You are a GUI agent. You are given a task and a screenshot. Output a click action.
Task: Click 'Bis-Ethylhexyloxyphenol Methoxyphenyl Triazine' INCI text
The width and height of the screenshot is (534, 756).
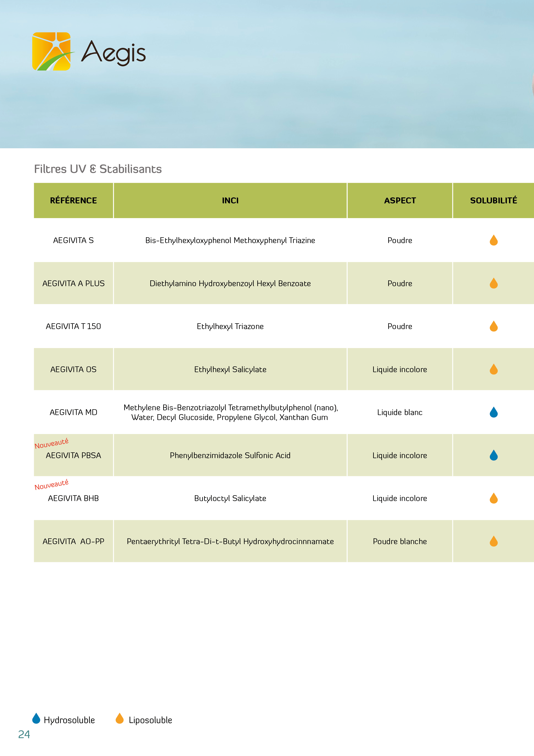tap(230, 240)
